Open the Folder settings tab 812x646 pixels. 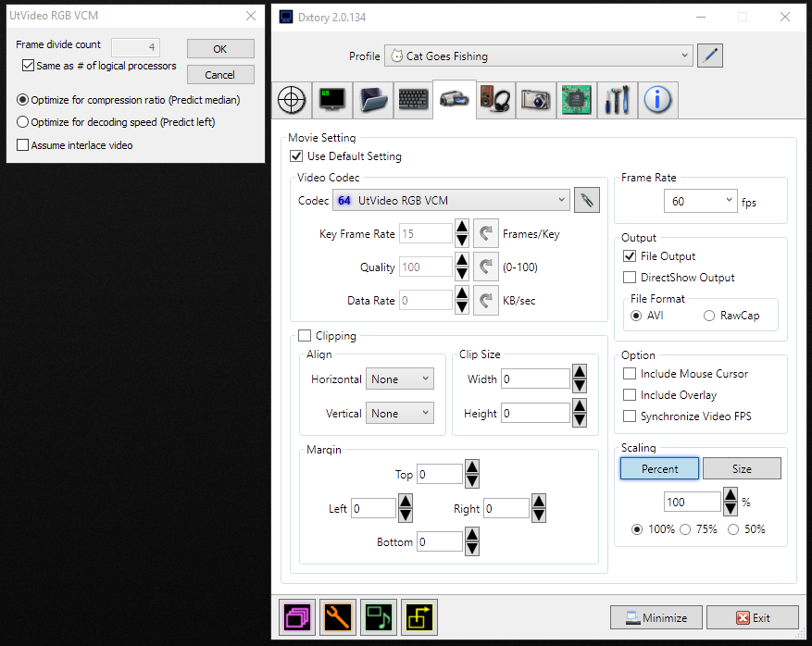point(373,100)
